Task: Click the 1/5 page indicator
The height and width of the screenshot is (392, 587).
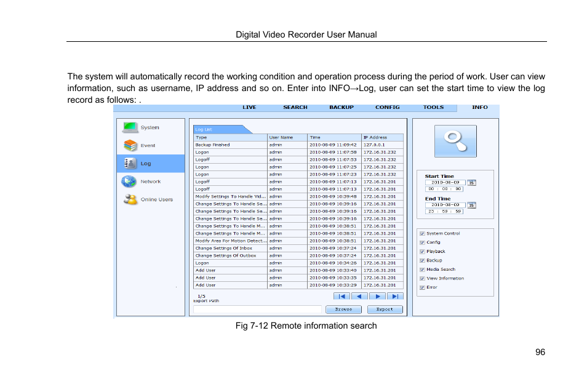Action: click(201, 296)
